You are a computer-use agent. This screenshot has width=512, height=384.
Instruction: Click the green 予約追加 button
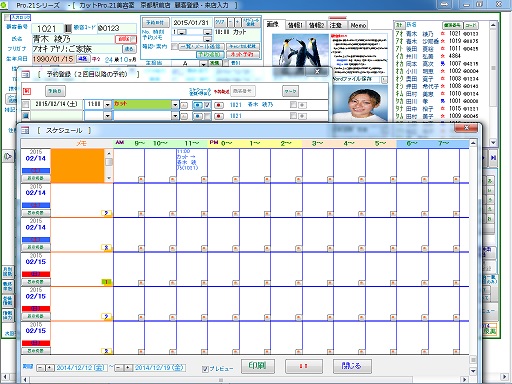click(210, 54)
